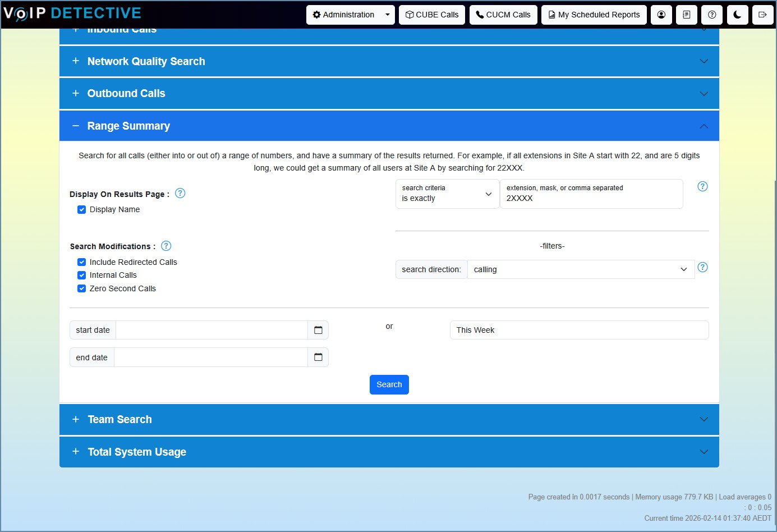The image size is (777, 532).
Task: Open CUBE Calls menu item
Action: coord(432,15)
